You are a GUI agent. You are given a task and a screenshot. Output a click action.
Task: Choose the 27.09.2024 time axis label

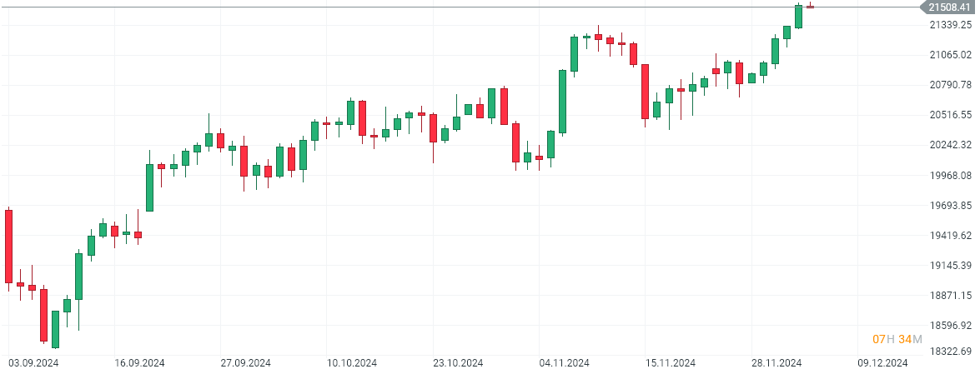[x=245, y=363]
